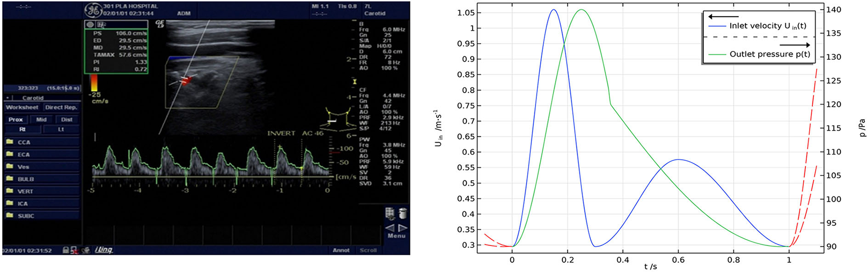The height and width of the screenshot is (272, 868).
Task: Click the padlock icon in status bar
Action: pos(66,250)
